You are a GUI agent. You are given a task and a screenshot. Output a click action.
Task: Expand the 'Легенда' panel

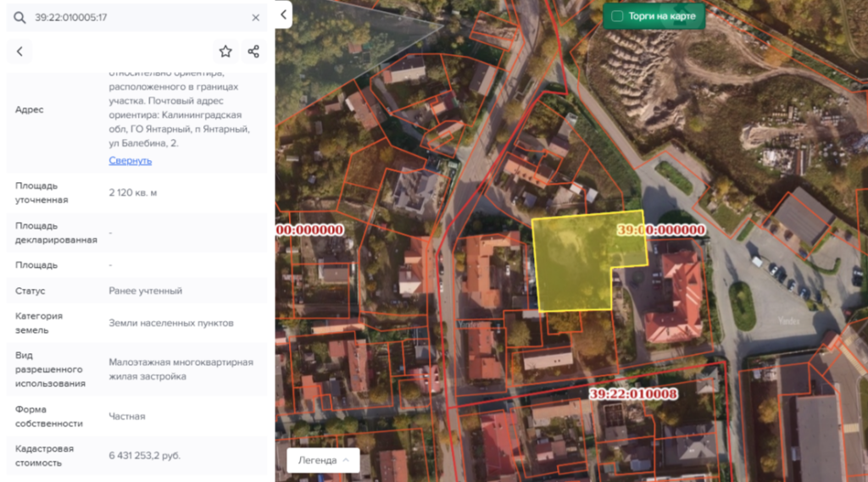pos(323,460)
